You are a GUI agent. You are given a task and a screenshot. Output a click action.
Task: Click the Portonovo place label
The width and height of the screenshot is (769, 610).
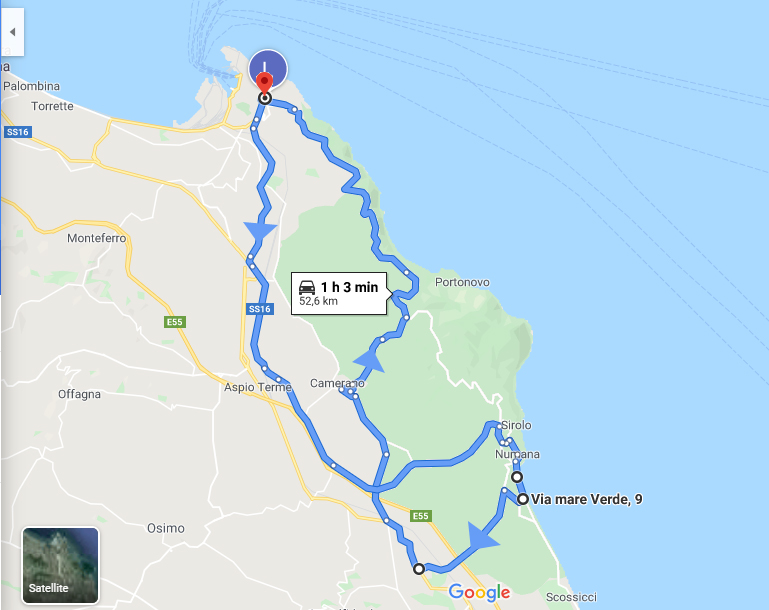[462, 282]
